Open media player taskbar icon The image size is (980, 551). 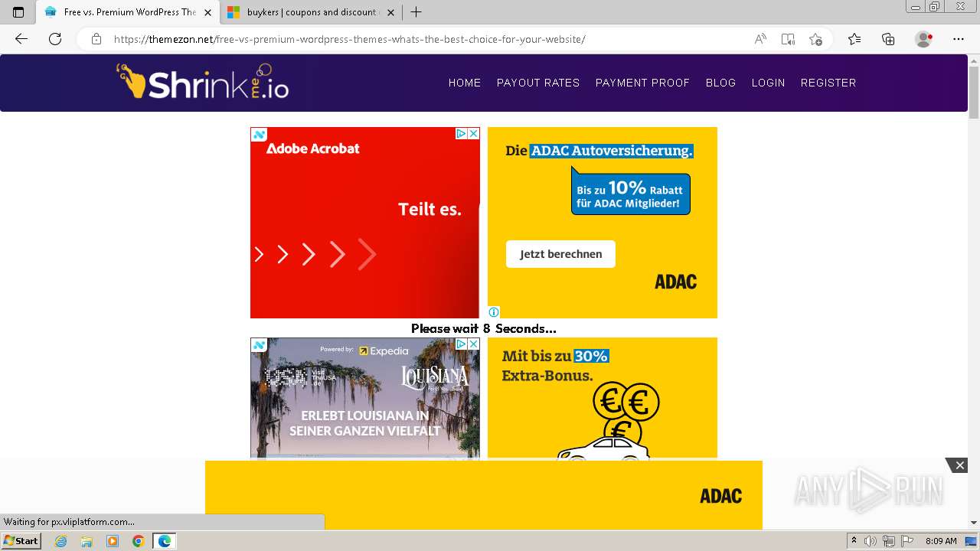point(113,541)
